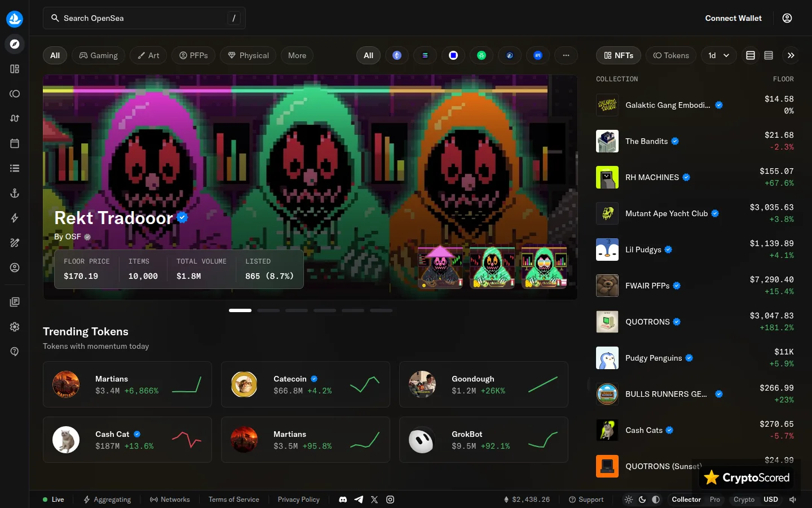Image resolution: width=812 pixels, height=508 pixels.
Task: Mute sounds with speaker icon
Action: 793,500
